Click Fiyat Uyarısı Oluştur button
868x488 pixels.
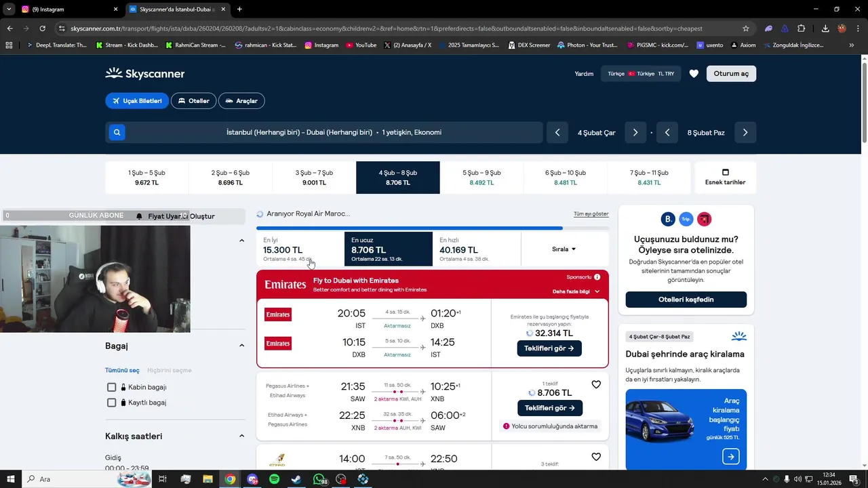(x=175, y=216)
